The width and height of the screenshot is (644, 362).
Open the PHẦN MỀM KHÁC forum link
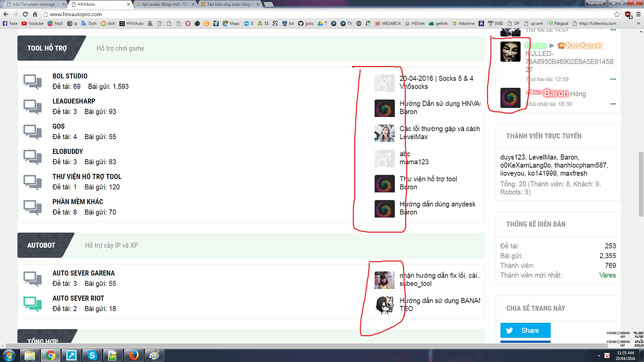tap(77, 202)
